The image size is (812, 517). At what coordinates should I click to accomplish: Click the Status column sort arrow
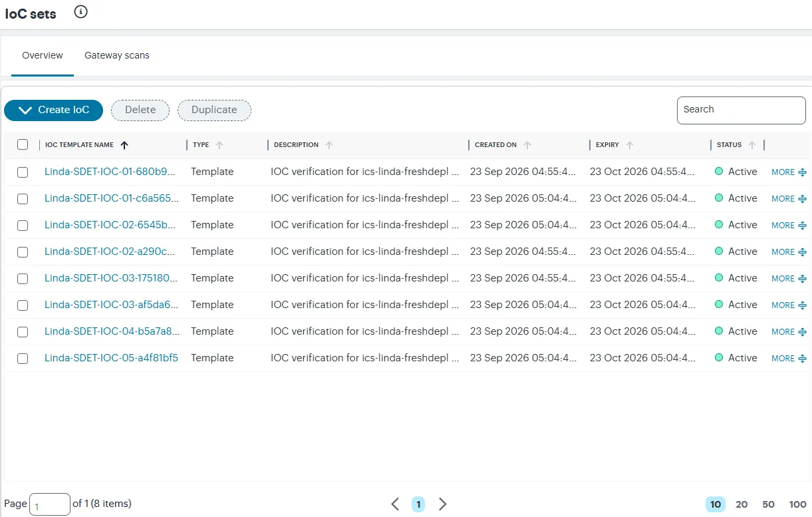click(752, 145)
